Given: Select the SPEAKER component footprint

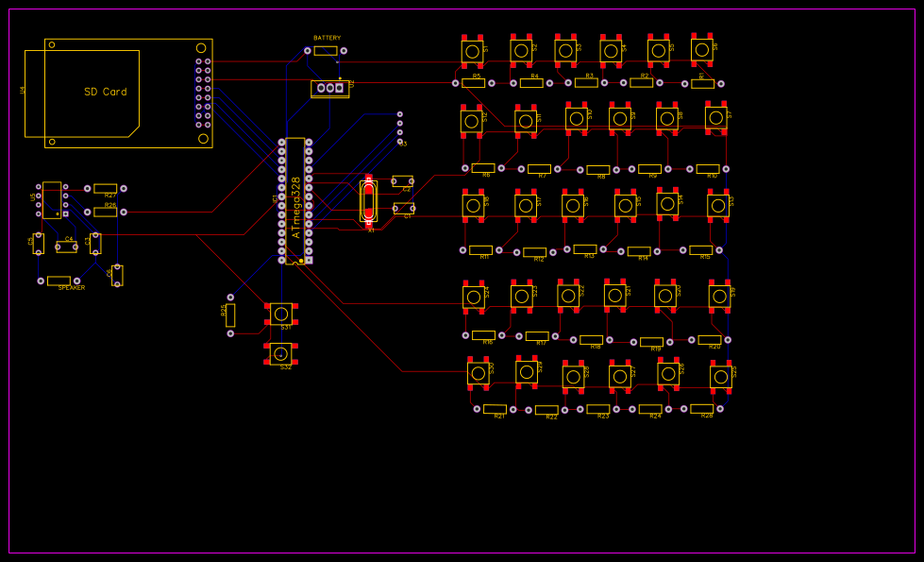Looking at the screenshot, I should 59,280.
